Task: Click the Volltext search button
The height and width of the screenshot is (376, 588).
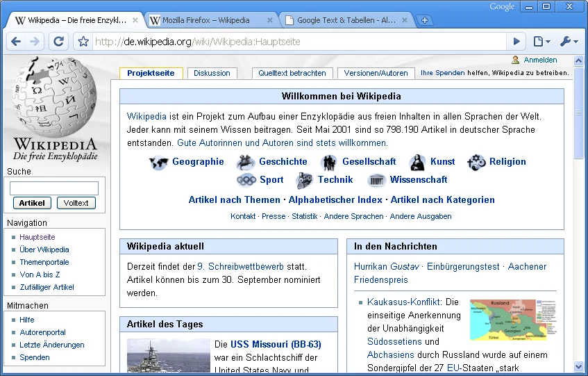Action: point(76,203)
